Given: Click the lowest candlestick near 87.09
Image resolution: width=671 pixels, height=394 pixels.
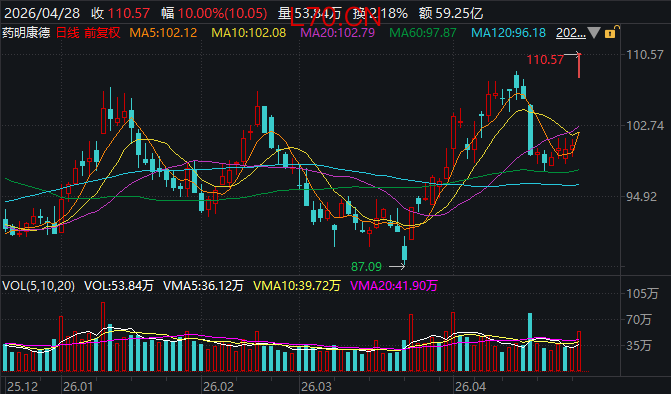Looking at the screenshot, I should pyautogui.click(x=404, y=251).
